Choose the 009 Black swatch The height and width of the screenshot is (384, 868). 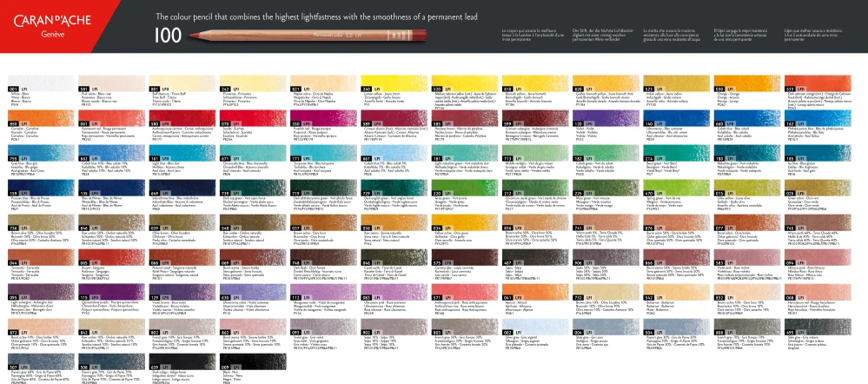pos(253,362)
